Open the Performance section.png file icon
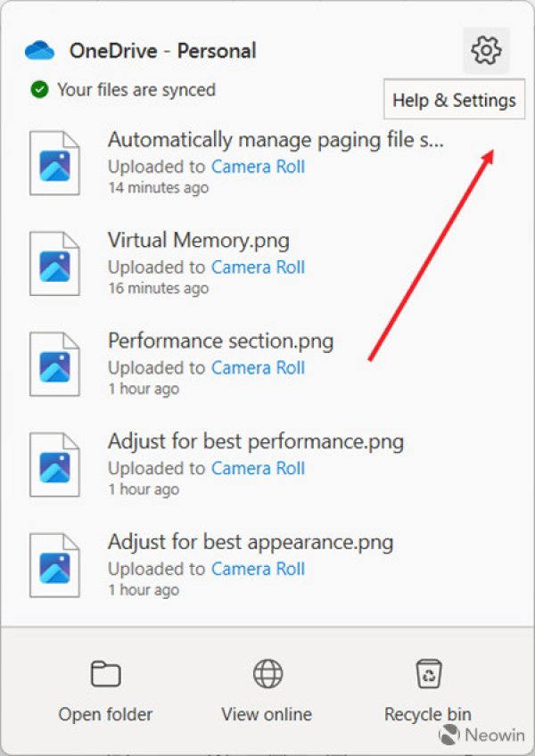Screen dimensions: 535x756 tap(54, 364)
